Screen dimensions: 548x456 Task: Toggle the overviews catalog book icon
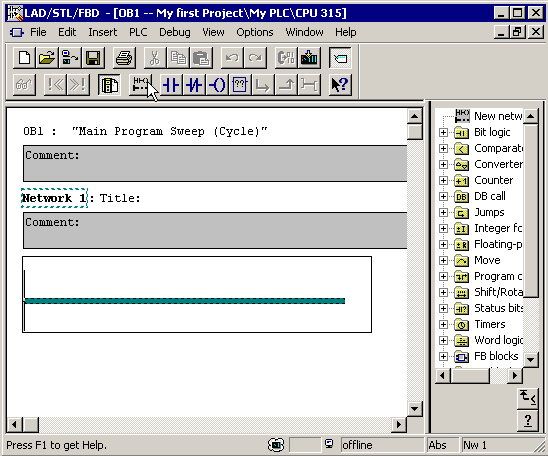tap(109, 85)
